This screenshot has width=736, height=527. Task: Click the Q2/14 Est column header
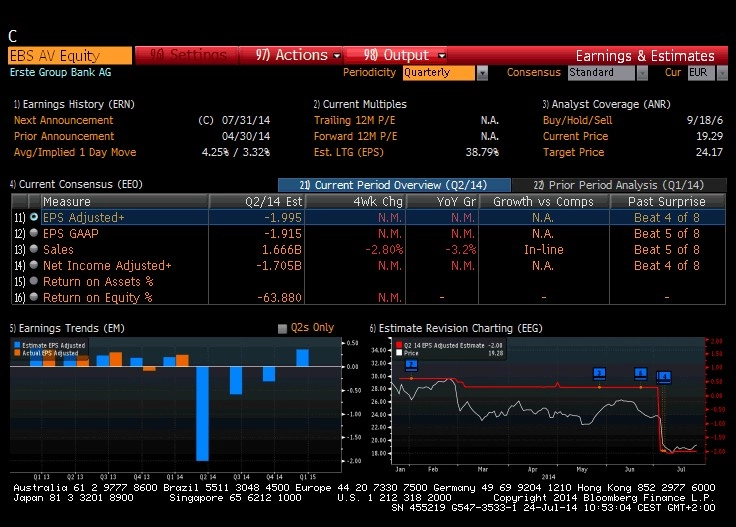click(257, 201)
